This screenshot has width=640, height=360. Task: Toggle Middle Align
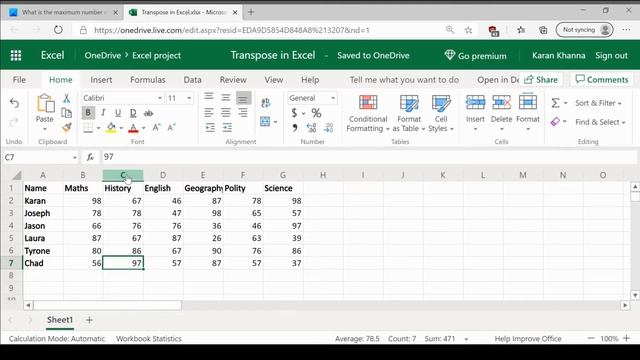point(226,97)
